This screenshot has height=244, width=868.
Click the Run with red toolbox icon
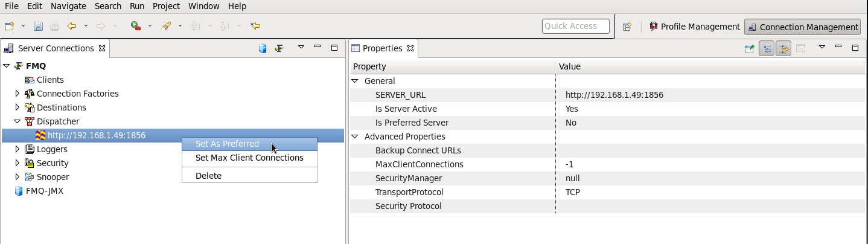point(136,26)
